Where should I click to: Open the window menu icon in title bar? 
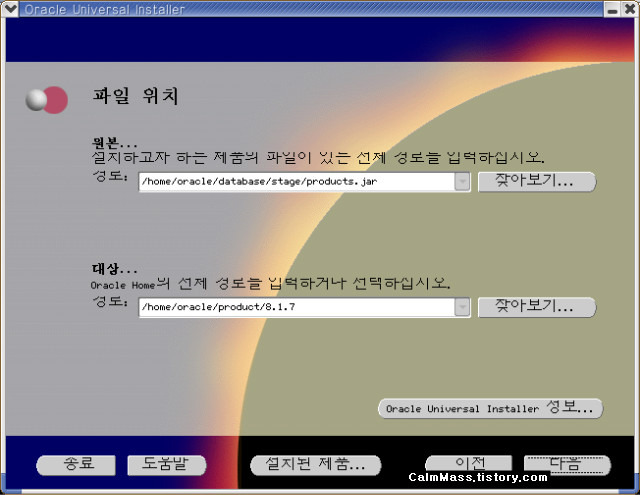point(10,9)
